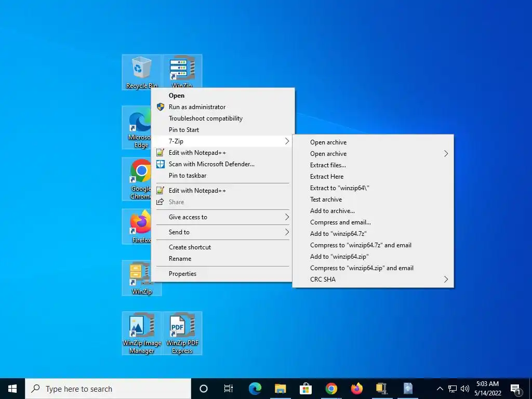Screen dimensions: 532x399
Task: Select the WinZip PDF Express desktop icon
Action: 182,333
